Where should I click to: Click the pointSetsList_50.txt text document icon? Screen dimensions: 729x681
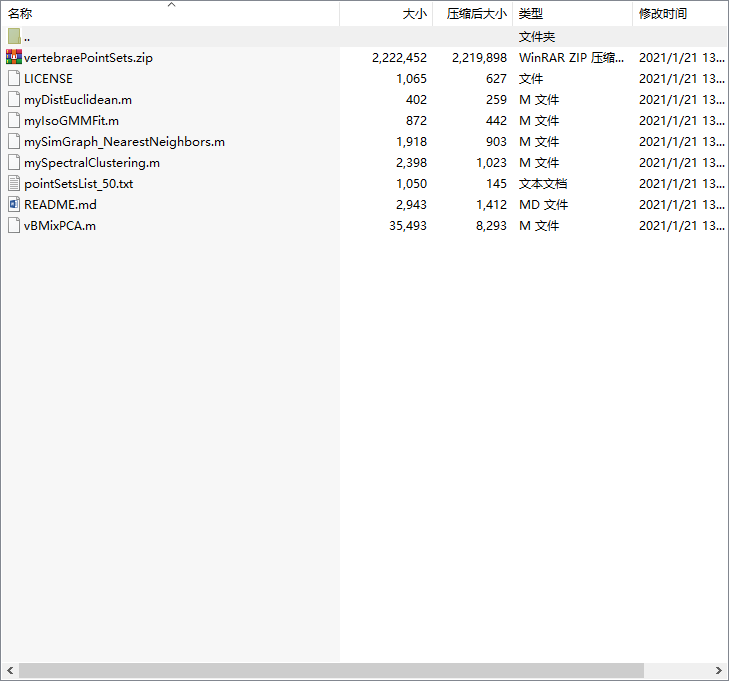tap(14, 183)
